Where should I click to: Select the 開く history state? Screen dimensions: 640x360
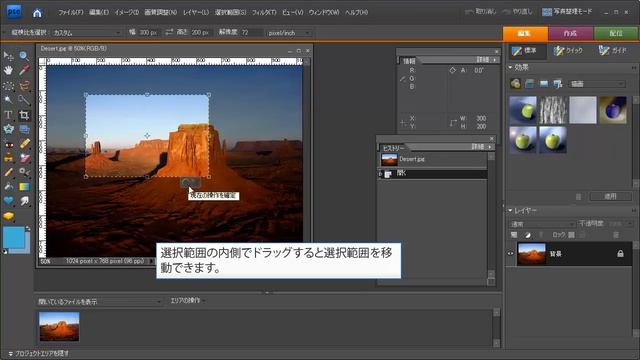(432, 173)
